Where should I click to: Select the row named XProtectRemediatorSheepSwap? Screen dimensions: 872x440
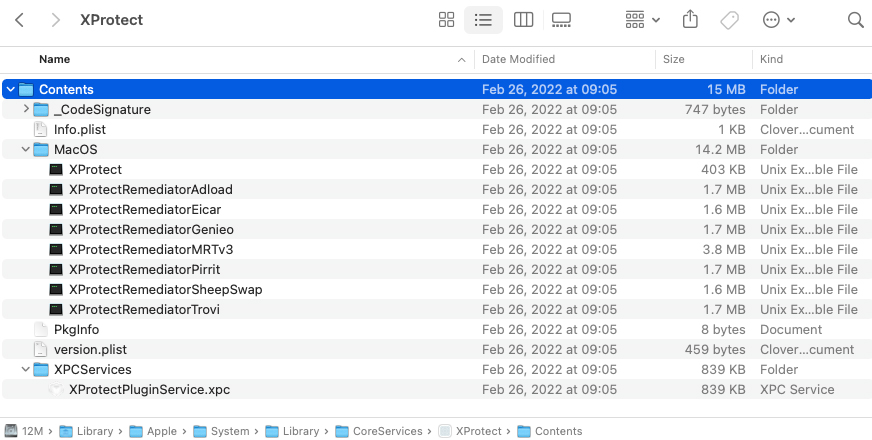[x=437, y=290]
